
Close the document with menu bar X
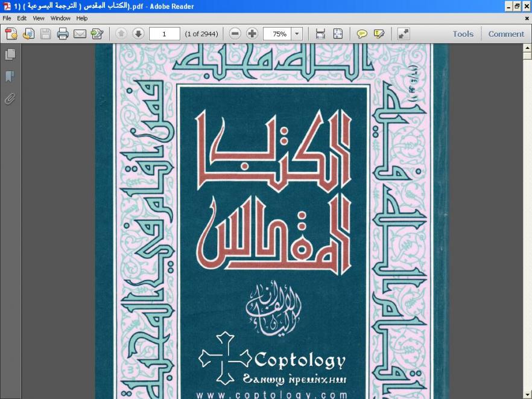point(527,18)
